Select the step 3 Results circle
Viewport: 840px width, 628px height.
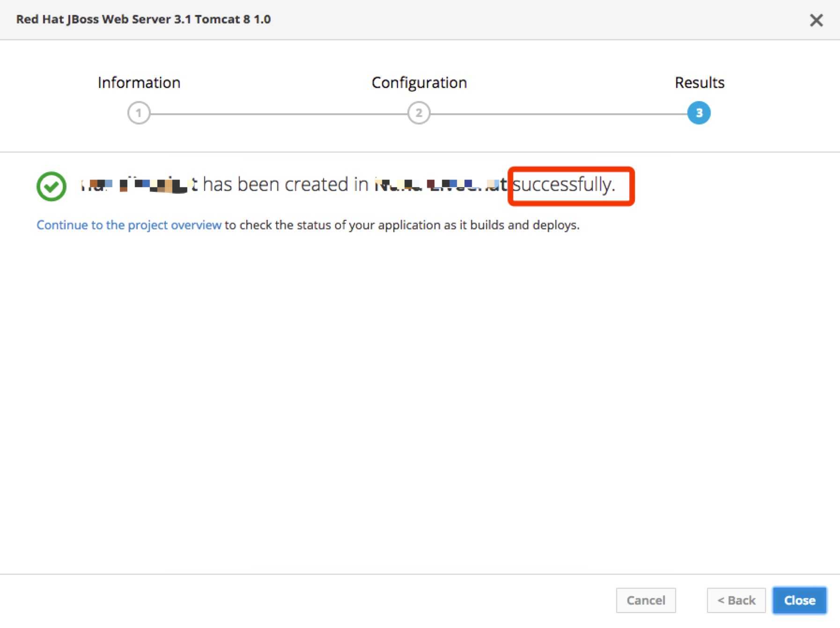tap(699, 113)
